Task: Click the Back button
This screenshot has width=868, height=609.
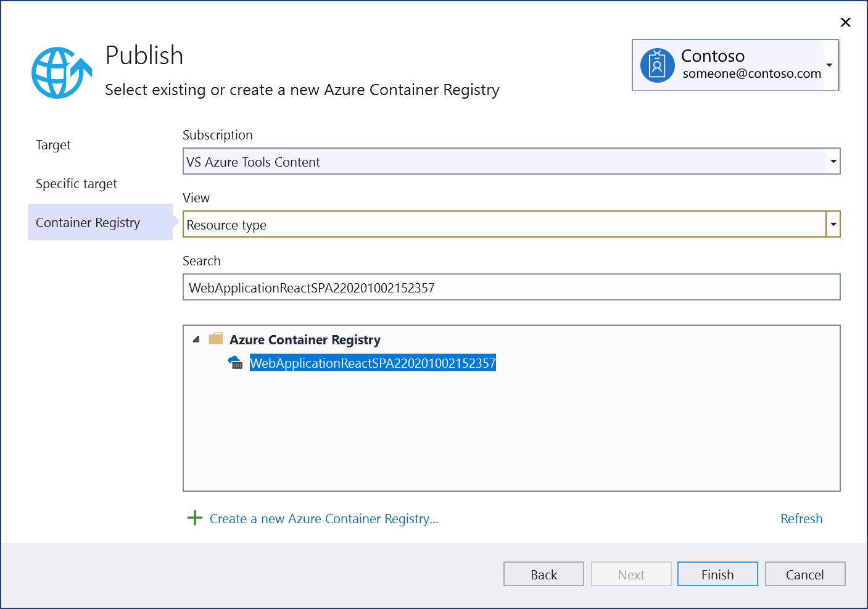Action: [543, 574]
